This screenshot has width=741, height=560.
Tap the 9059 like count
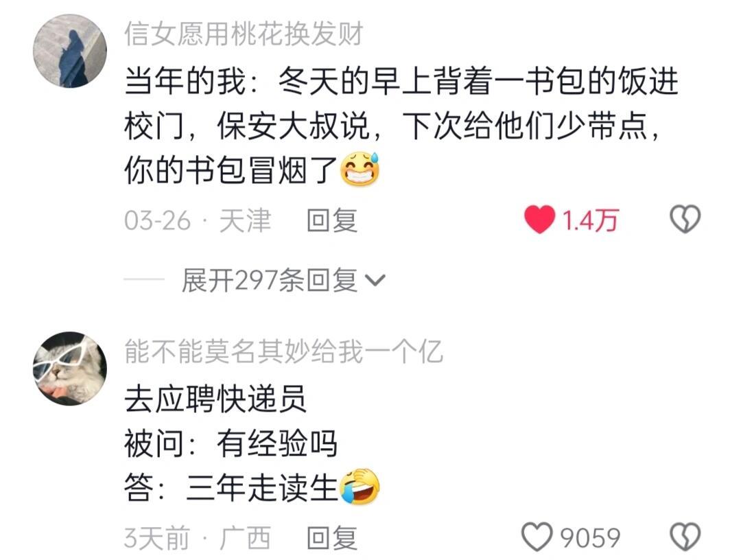[x=590, y=538]
